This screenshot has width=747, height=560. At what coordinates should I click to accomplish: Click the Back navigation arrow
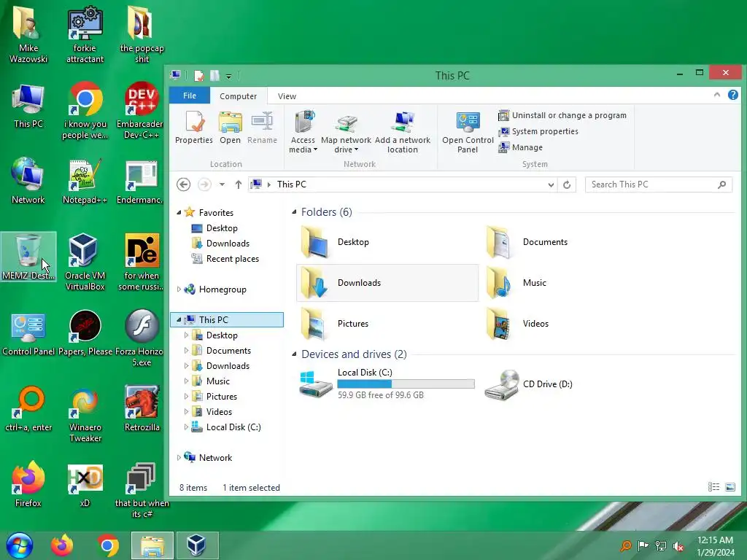click(x=183, y=184)
